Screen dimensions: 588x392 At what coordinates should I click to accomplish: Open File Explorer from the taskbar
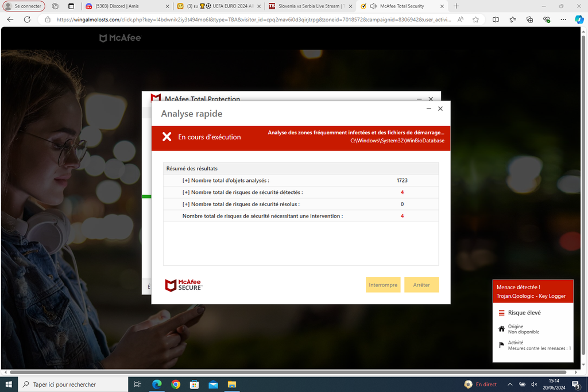[232, 385]
